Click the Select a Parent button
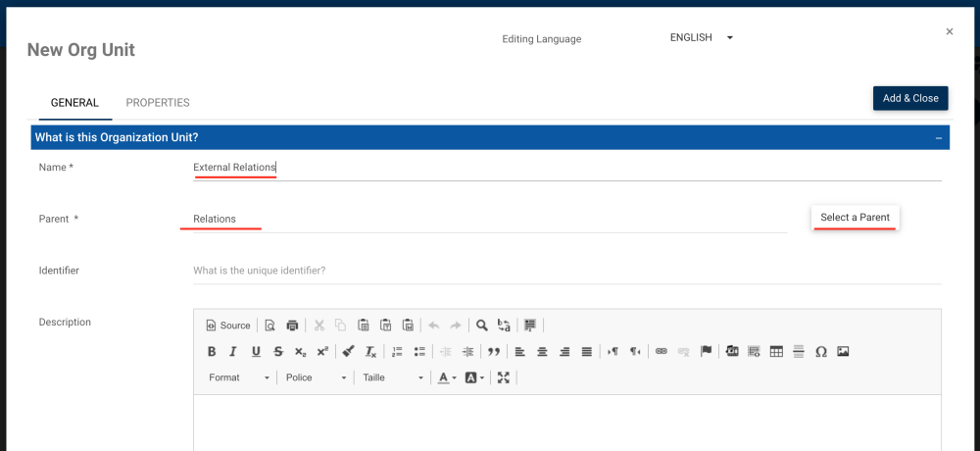This screenshot has width=980, height=451. [855, 218]
